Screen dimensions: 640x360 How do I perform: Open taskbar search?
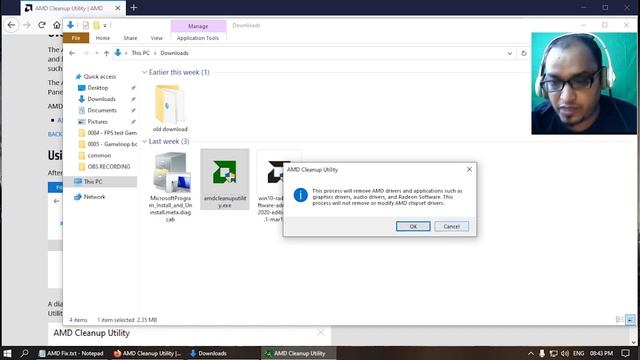pos(24,353)
